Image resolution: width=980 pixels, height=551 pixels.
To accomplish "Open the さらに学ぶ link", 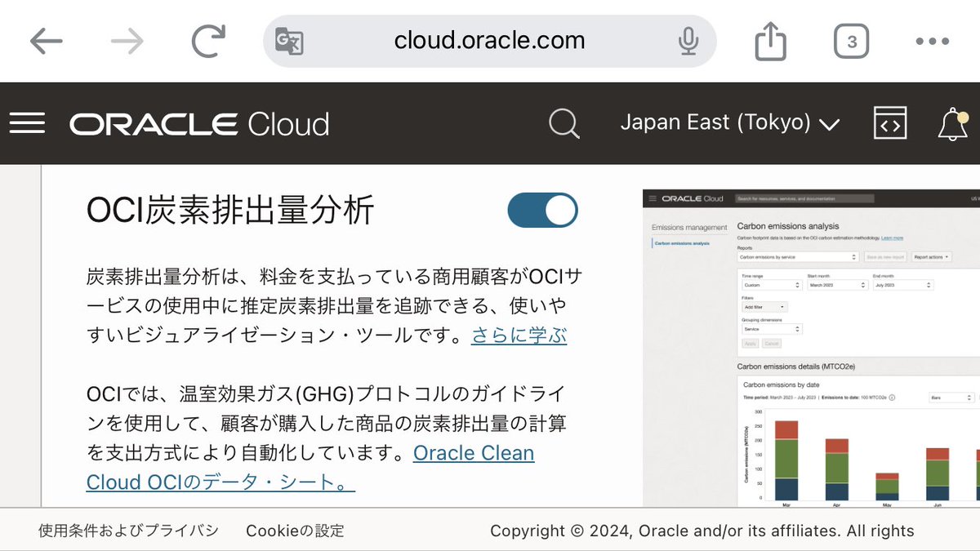I will click(518, 335).
